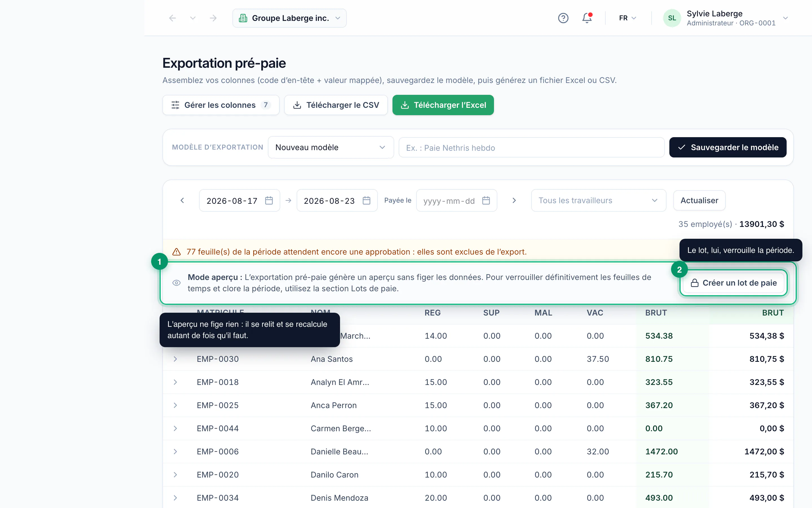Image resolution: width=812 pixels, height=508 pixels.
Task: Click the matricule EMP-0044
Action: tap(218, 428)
